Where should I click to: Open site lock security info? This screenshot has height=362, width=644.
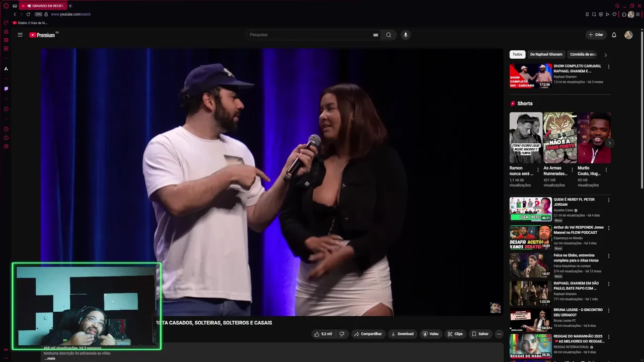point(47,14)
